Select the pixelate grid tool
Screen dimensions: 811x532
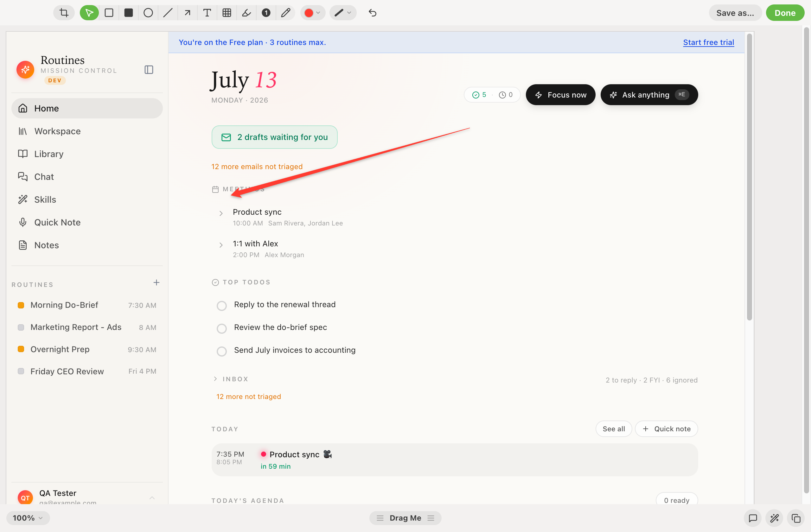click(227, 13)
